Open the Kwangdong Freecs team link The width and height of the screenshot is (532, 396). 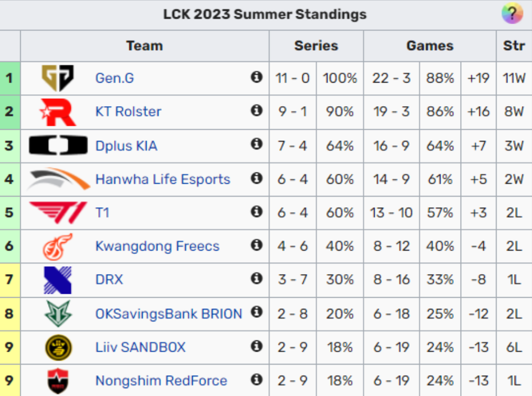157,246
